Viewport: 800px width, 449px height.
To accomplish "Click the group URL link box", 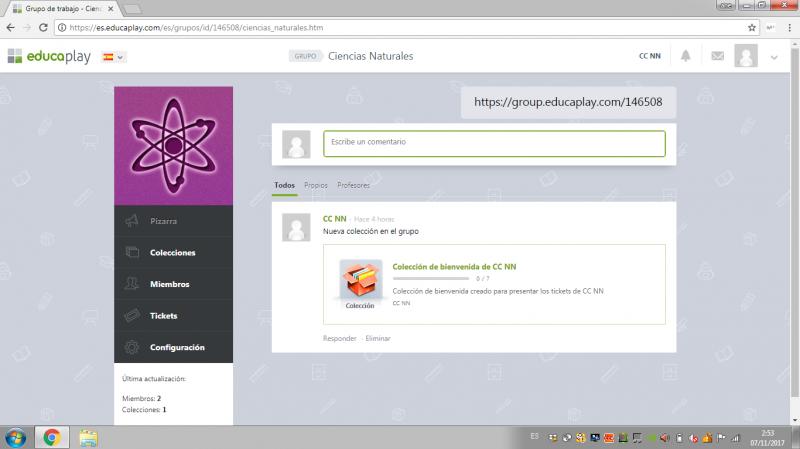I will pyautogui.click(x=568, y=103).
